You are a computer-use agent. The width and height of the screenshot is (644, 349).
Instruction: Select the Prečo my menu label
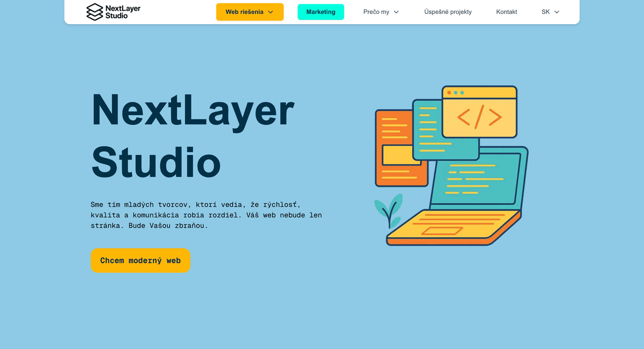pos(376,12)
